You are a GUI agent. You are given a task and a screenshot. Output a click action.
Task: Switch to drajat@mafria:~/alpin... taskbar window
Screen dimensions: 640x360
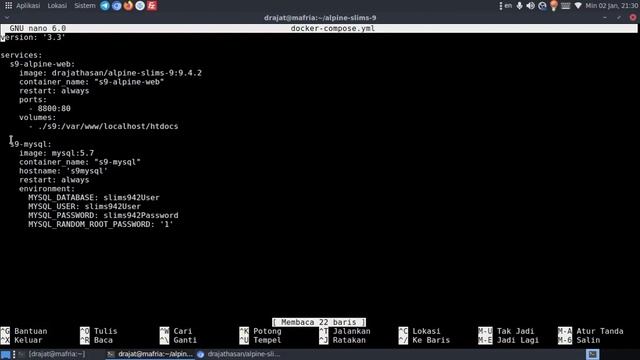point(150,354)
